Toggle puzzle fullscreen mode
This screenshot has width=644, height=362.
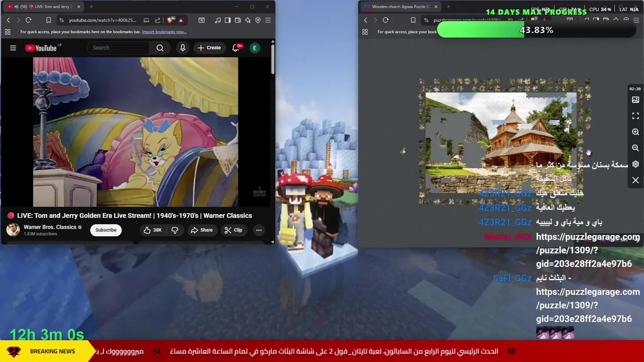pyautogui.click(x=635, y=116)
